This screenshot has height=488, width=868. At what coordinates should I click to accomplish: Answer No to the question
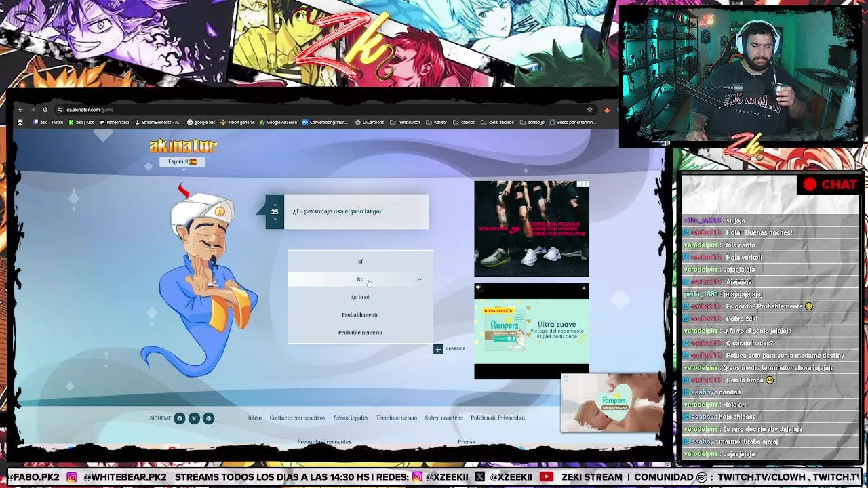point(360,279)
